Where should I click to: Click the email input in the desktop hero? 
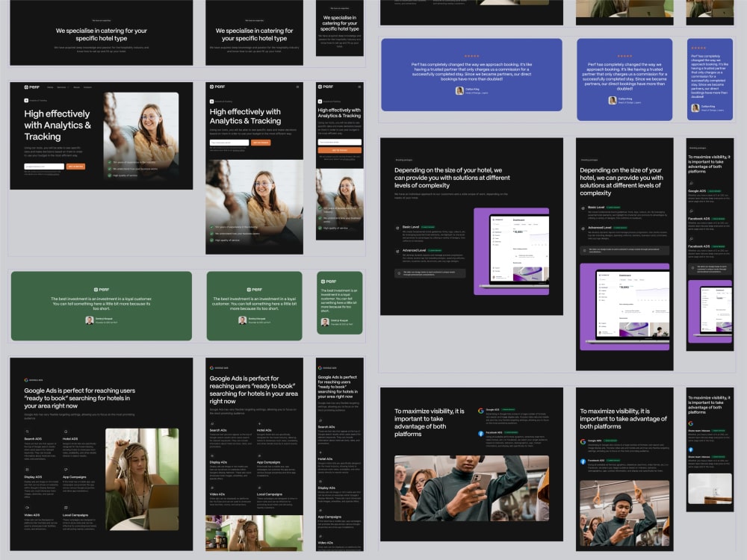click(44, 167)
